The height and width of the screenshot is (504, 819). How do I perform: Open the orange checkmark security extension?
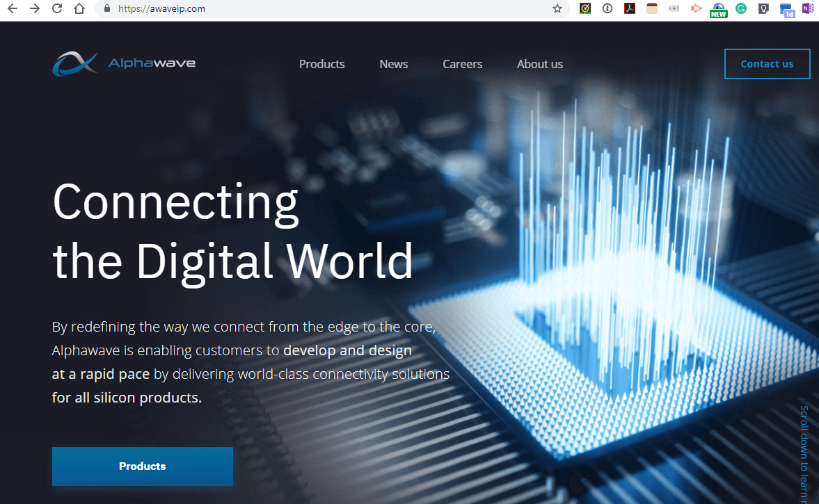point(585,8)
